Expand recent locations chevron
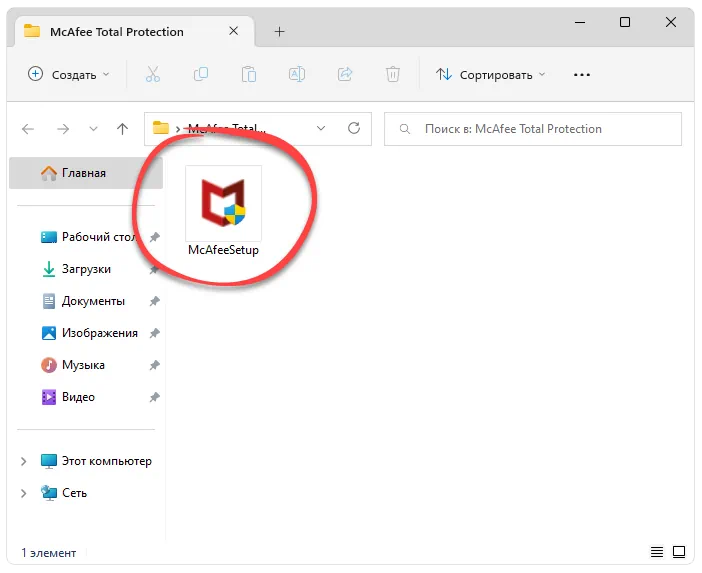The width and height of the screenshot is (702, 573). [93, 129]
